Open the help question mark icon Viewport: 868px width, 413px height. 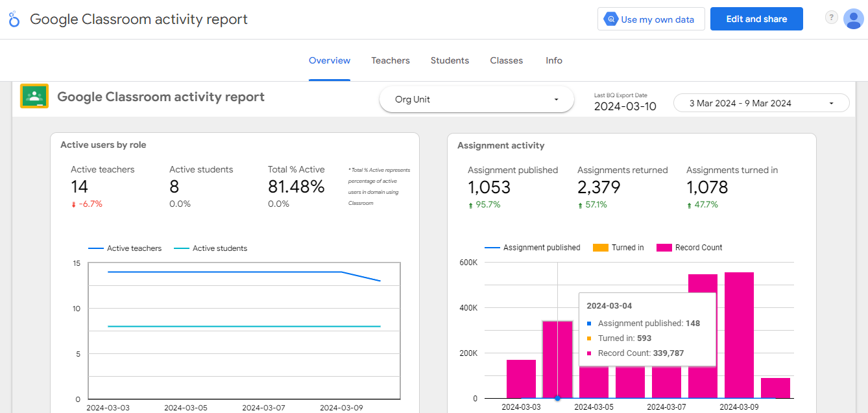pyautogui.click(x=831, y=18)
